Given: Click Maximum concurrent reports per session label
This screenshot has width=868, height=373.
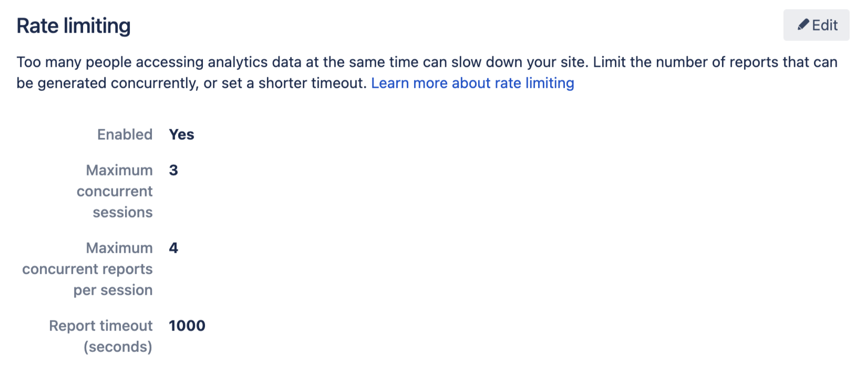Looking at the screenshot, I should pos(87,269).
